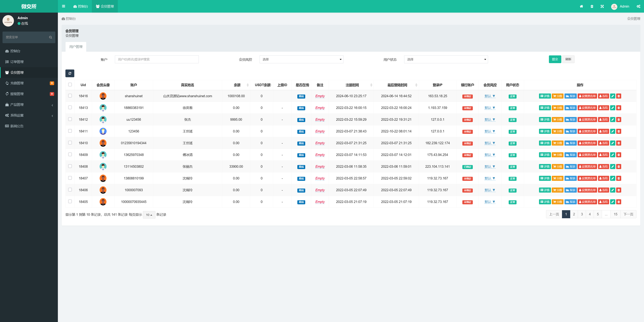Click green edit pencil icon for user 18416
644x322 pixels.
tap(612, 96)
